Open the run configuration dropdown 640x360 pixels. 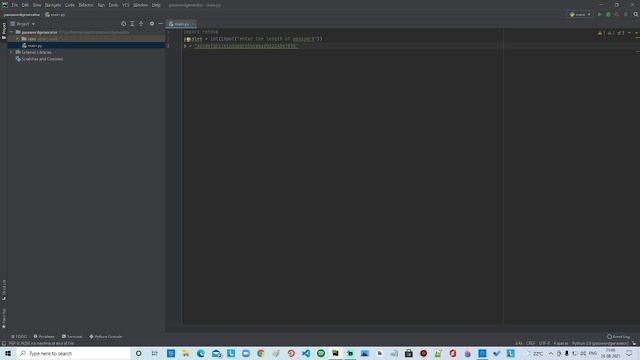pos(580,14)
